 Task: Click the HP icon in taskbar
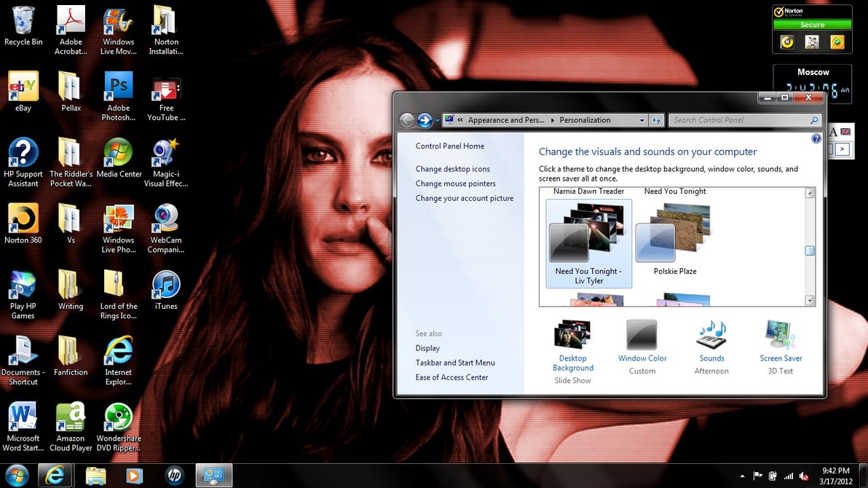(174, 476)
